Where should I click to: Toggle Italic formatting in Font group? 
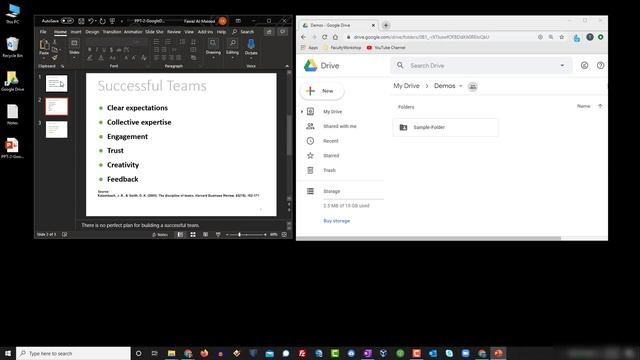[97, 50]
